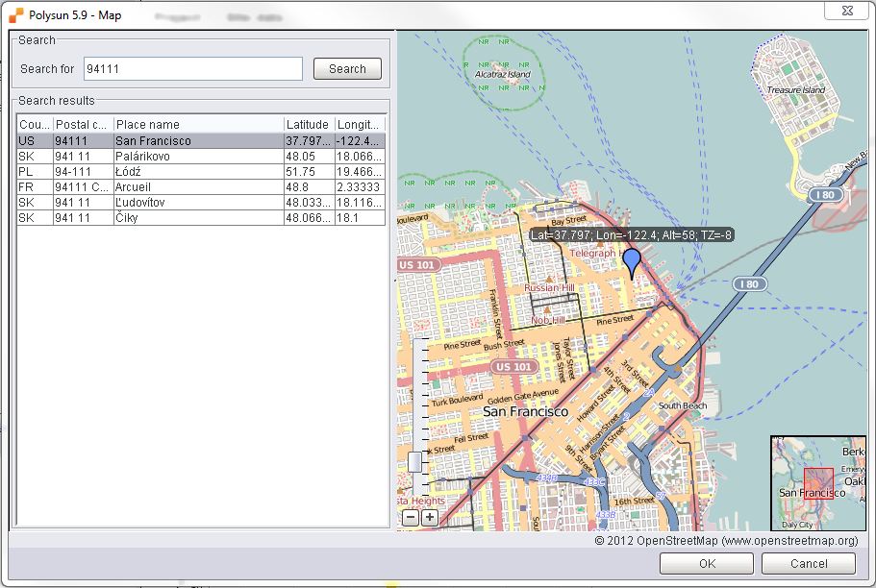Click the map zoom slider handle
The height and width of the screenshot is (588, 876).
[x=414, y=461]
